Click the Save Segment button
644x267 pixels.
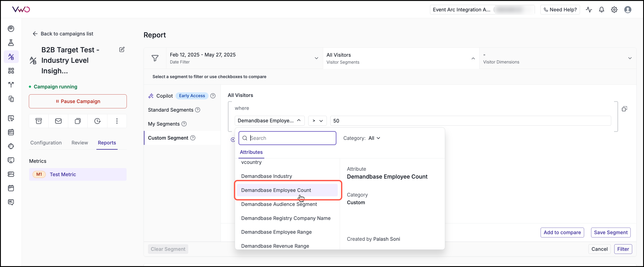[611, 232]
